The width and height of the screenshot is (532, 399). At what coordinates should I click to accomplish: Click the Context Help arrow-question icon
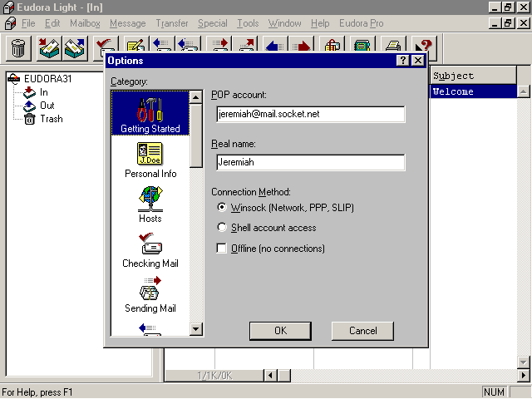point(423,45)
